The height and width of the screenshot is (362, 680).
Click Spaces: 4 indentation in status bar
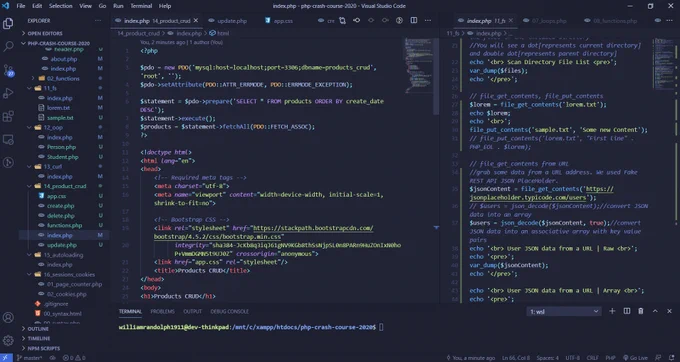[x=547, y=358]
